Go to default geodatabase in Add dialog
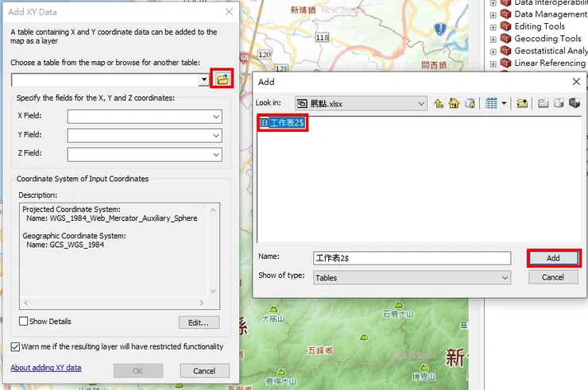Screen dimensions: 588x390 [x=470, y=102]
